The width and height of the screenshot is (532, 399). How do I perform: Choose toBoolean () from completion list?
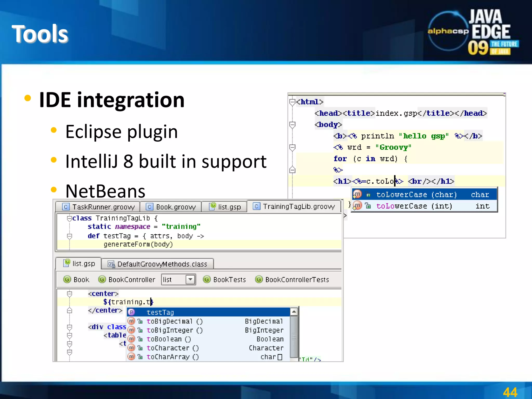coord(208,339)
